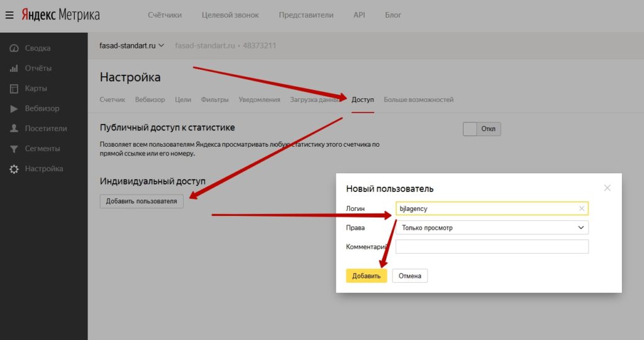
Task: Open API in top navigation
Action: coord(359,15)
